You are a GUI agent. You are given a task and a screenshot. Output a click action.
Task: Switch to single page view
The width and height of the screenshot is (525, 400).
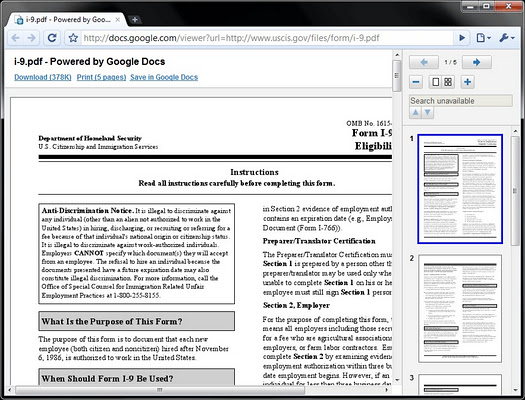(x=436, y=82)
